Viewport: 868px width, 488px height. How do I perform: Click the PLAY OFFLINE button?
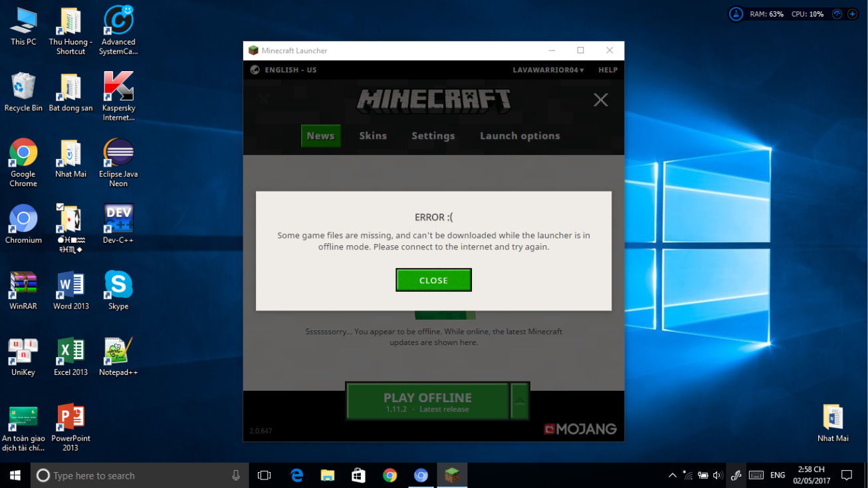point(427,401)
